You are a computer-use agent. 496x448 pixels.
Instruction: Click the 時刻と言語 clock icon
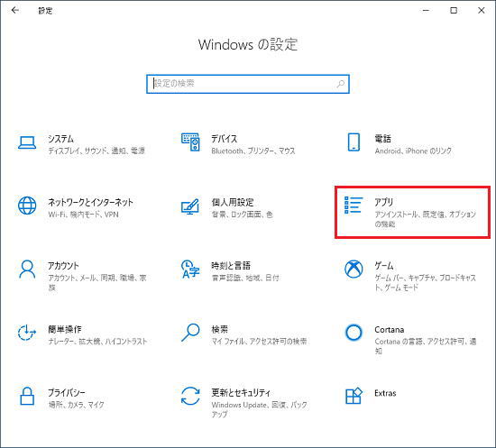190,270
